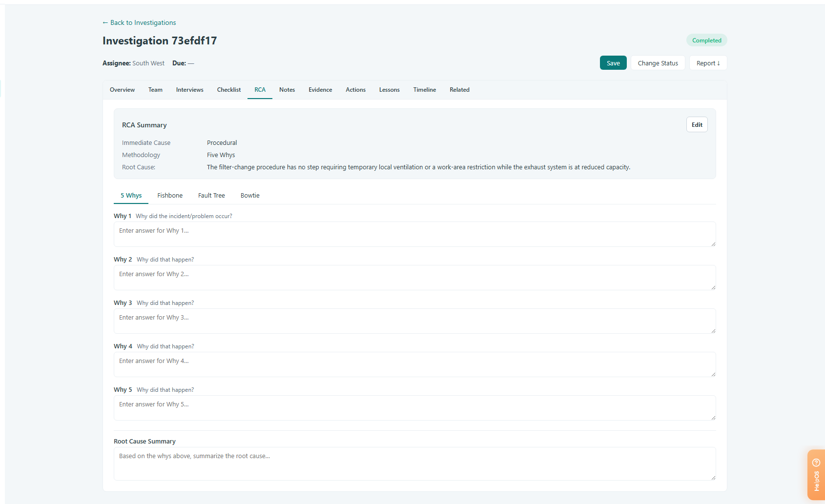This screenshot has width=825, height=504.
Task: Select the Bowtie analysis tab
Action: tap(250, 195)
